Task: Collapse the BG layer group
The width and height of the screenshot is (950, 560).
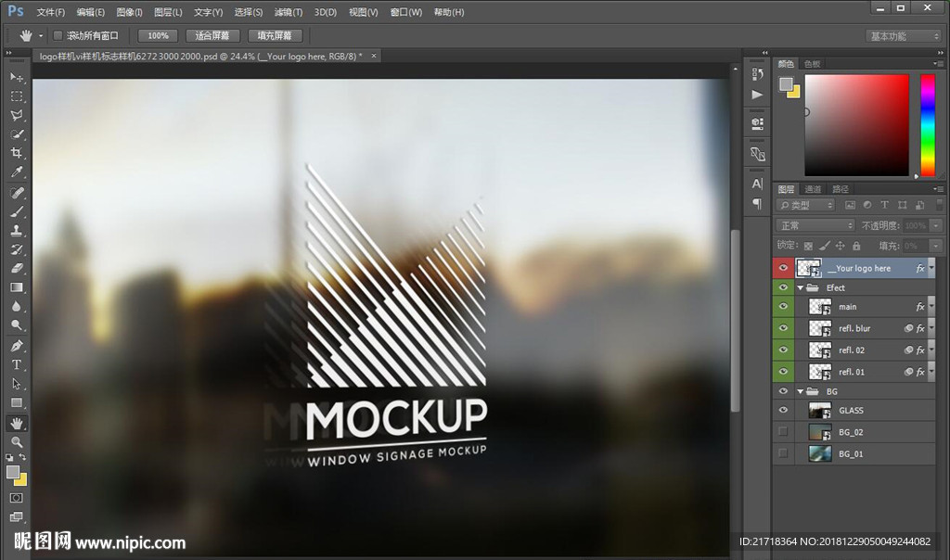Action: [x=801, y=391]
